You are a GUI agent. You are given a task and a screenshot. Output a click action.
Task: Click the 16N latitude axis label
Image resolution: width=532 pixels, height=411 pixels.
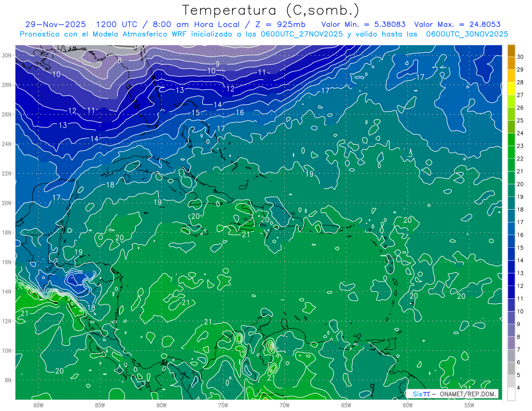(7, 262)
